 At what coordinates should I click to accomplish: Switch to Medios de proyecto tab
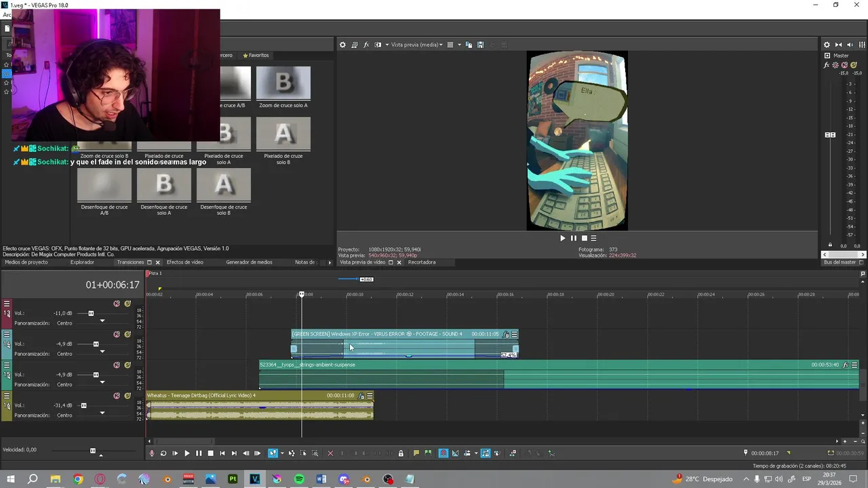26,262
